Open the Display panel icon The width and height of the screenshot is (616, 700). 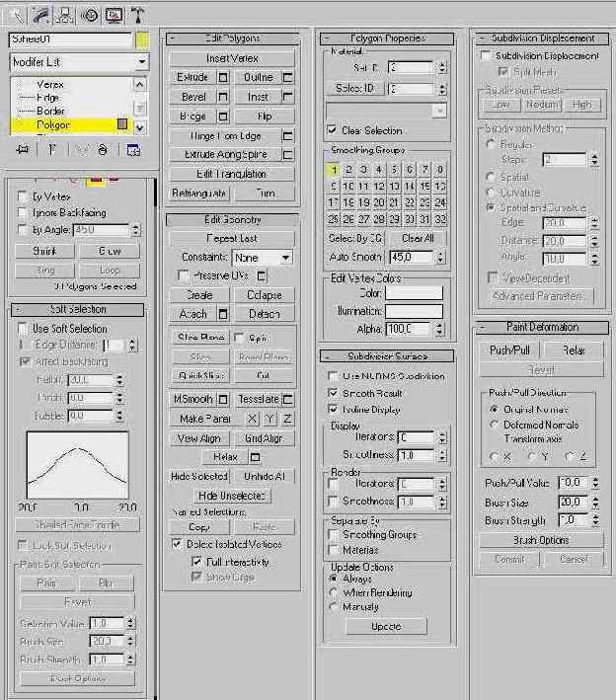(x=115, y=14)
